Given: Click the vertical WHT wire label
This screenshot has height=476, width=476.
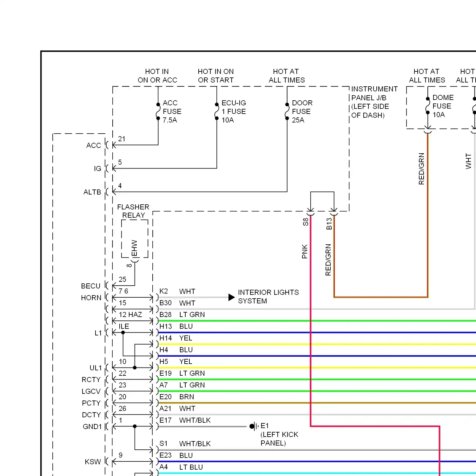Looking at the screenshot, I should [468, 161].
